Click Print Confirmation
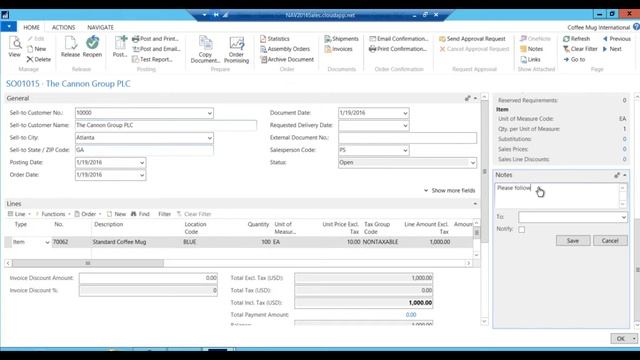The image size is (640, 360). 398,49
